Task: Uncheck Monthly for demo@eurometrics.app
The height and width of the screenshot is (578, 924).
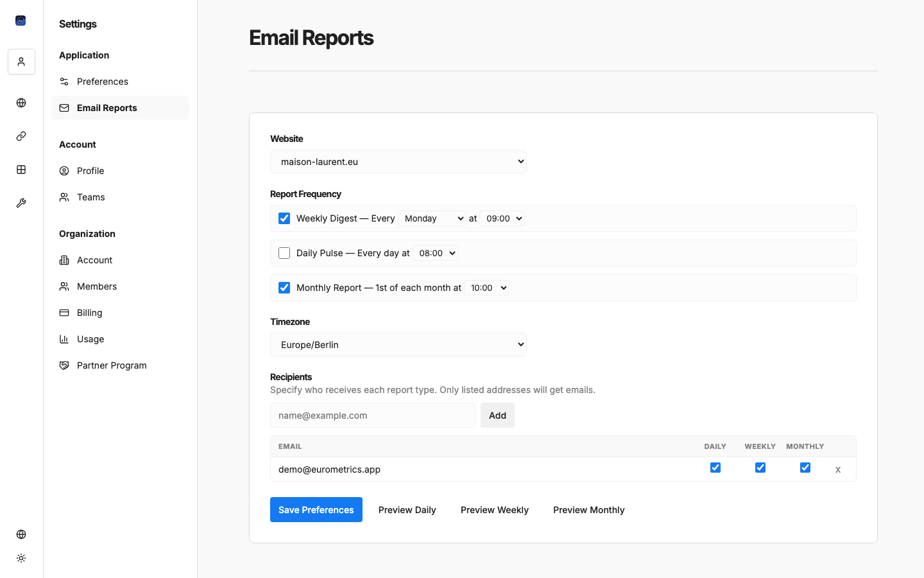Action: pos(805,468)
